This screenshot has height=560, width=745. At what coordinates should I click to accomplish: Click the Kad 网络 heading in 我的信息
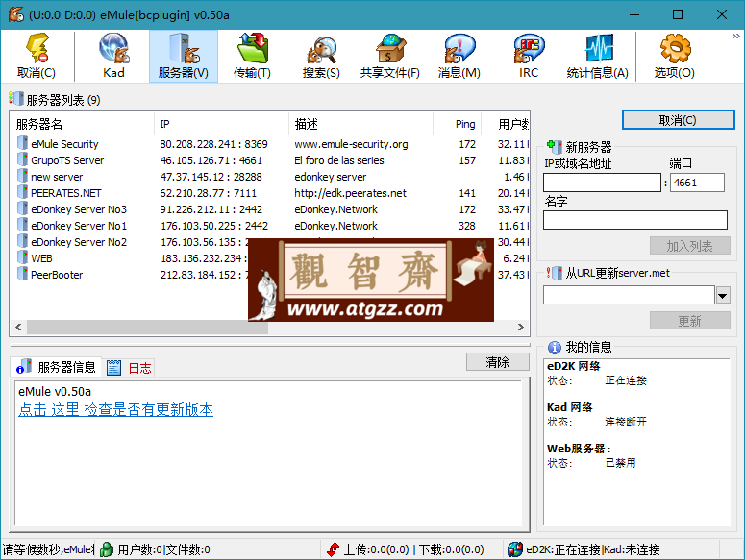pyautogui.click(x=570, y=407)
